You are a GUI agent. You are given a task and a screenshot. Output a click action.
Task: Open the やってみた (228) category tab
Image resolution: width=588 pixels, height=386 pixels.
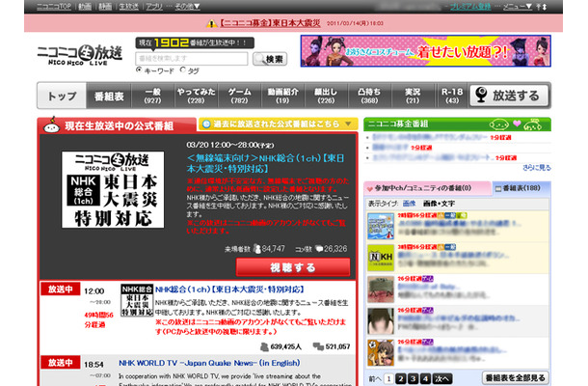(196, 96)
